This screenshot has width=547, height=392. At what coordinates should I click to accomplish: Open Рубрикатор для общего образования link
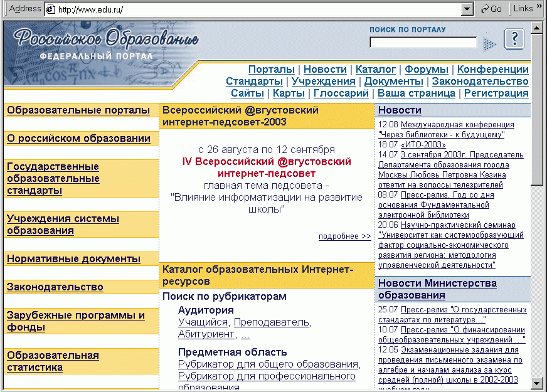point(268,364)
